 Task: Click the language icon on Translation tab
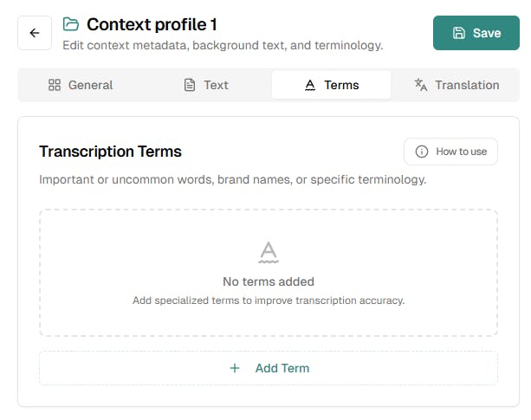coord(421,85)
